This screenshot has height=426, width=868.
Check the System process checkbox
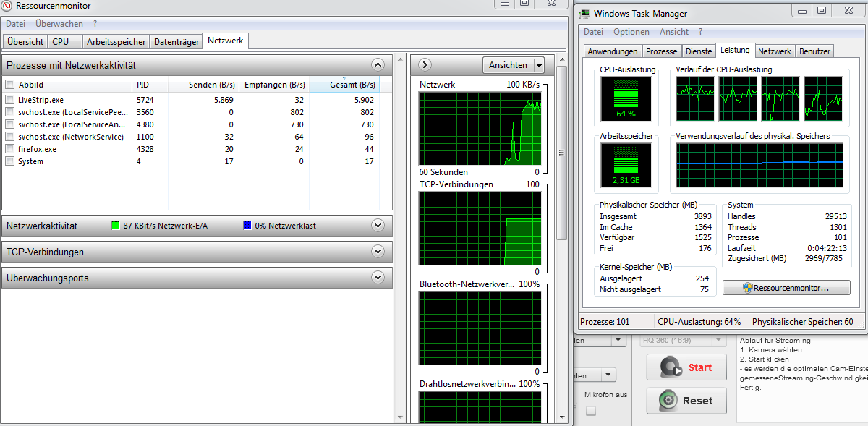point(9,161)
